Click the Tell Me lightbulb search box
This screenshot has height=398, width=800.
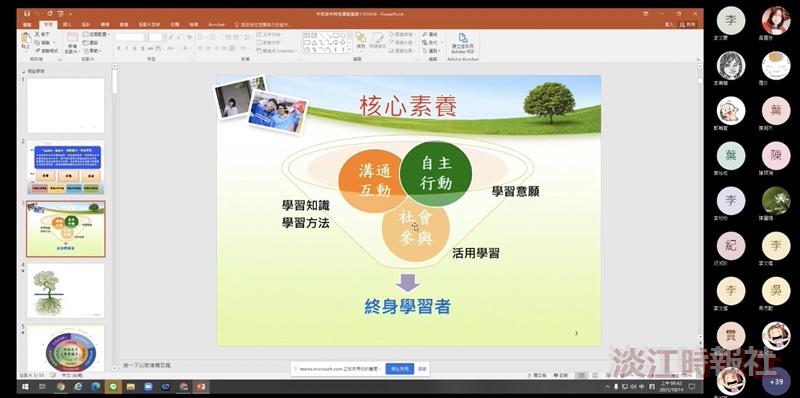(x=263, y=24)
